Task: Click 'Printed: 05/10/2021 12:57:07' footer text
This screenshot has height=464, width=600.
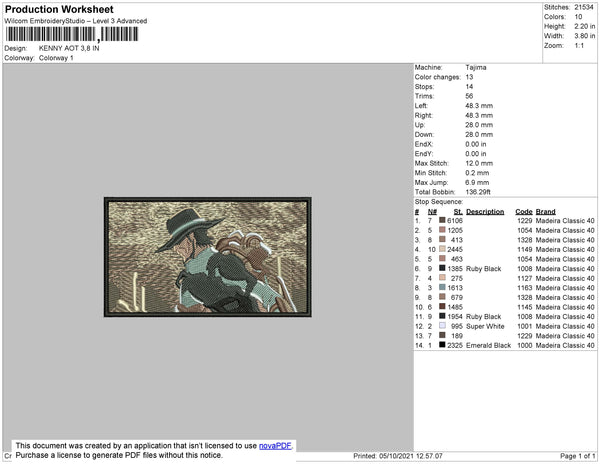Action: point(398,456)
